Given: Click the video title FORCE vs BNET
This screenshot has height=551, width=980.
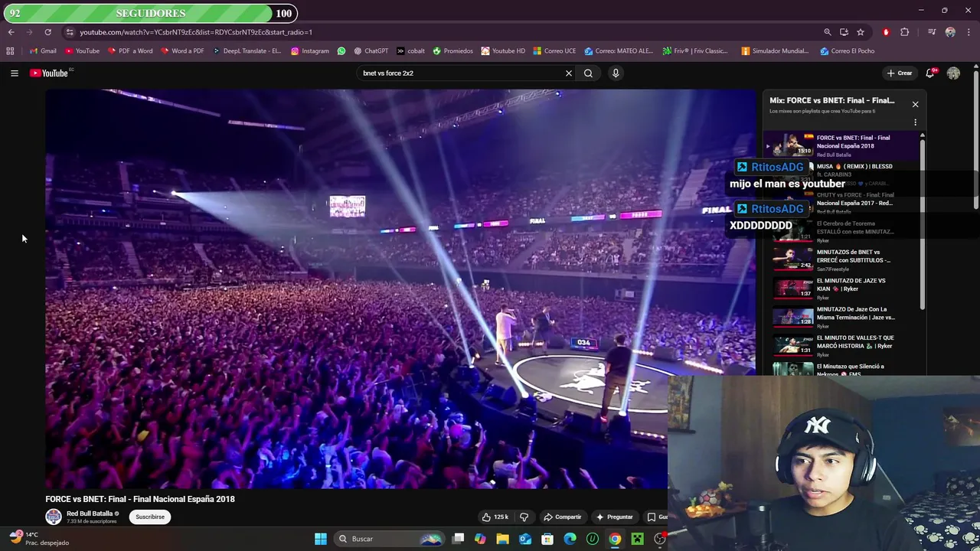Looking at the screenshot, I should (x=140, y=499).
